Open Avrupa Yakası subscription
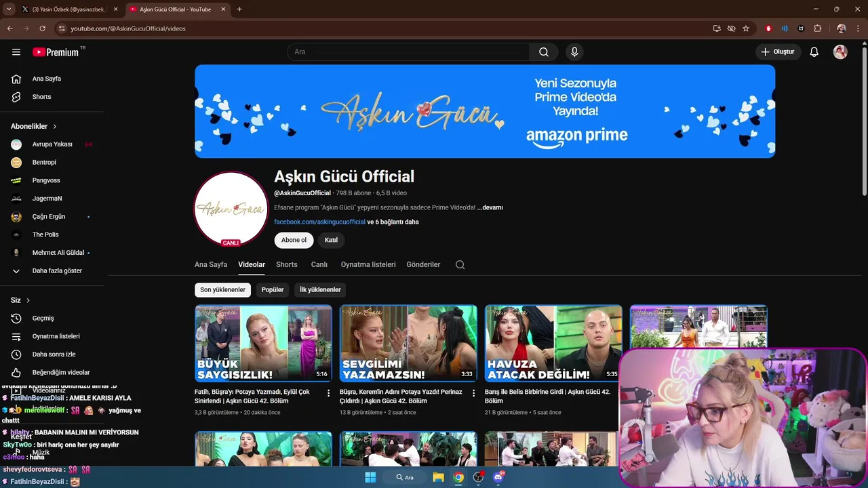 click(x=52, y=144)
